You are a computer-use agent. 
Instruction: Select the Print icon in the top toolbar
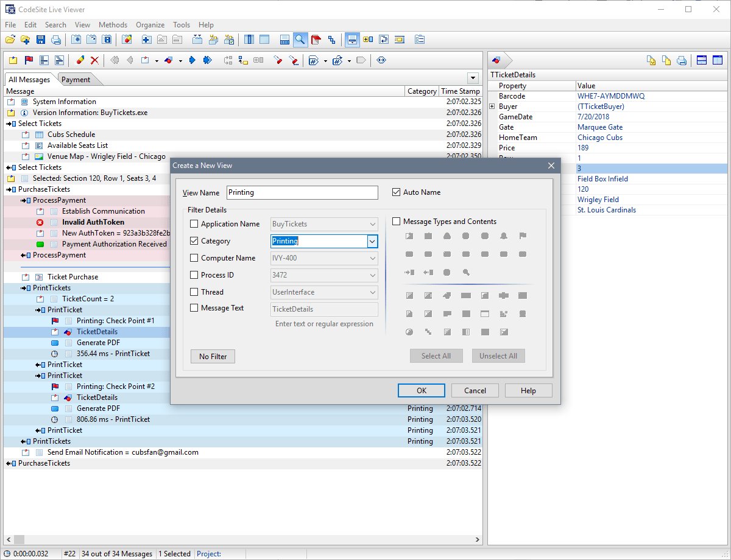coord(56,39)
